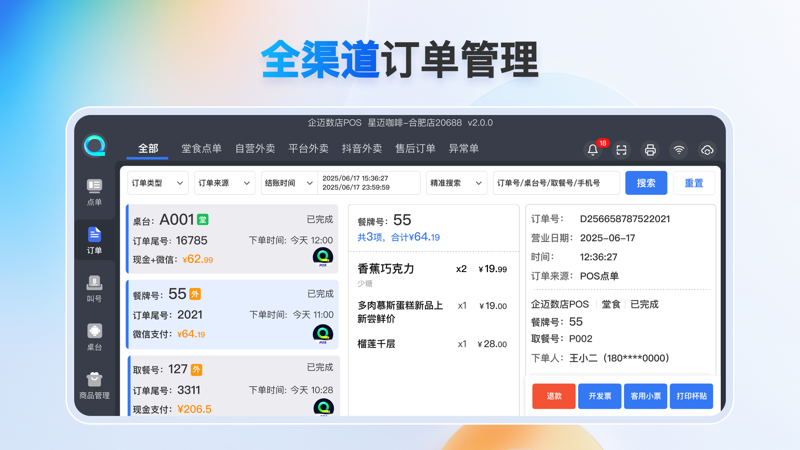Image resolution: width=800 pixels, height=450 pixels.
Task: Expand the 订单类型 dropdown
Action: click(157, 183)
